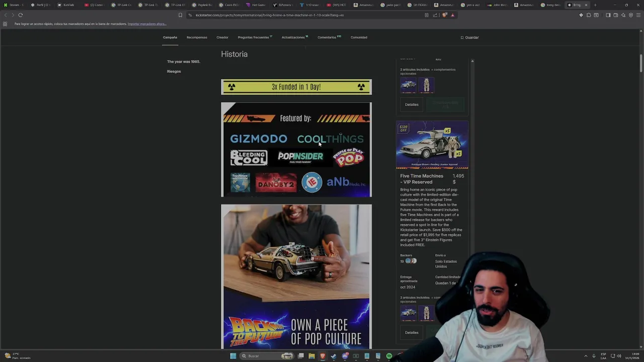Click the microphone icon in system tray
Viewport: 644px width, 362px height.
point(594,356)
